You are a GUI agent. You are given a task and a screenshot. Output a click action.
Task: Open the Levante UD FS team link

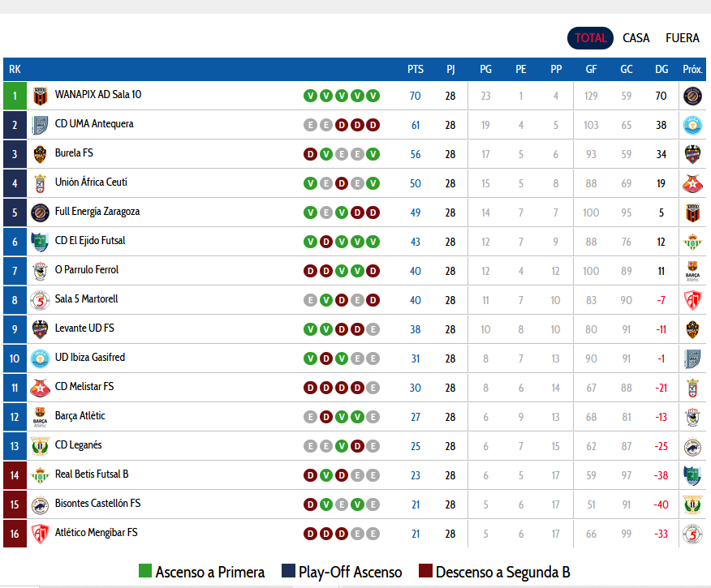click(x=84, y=328)
